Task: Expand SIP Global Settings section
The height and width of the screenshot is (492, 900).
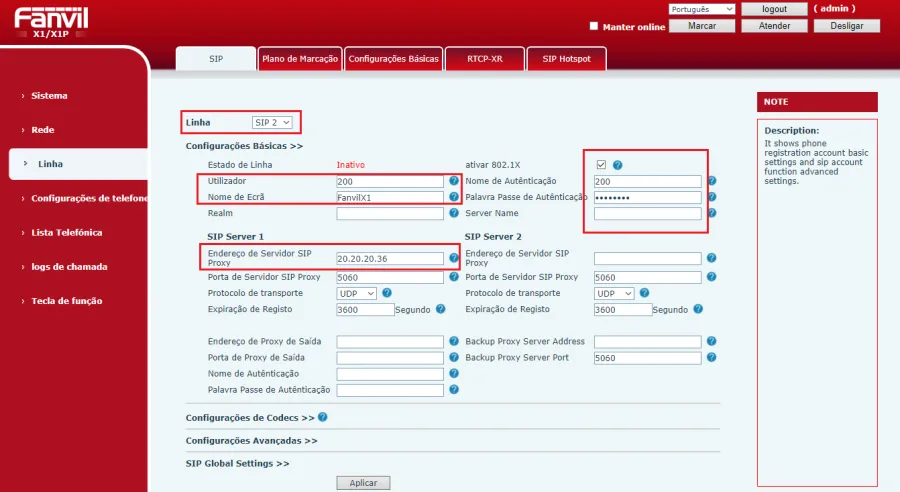Action: [237, 463]
